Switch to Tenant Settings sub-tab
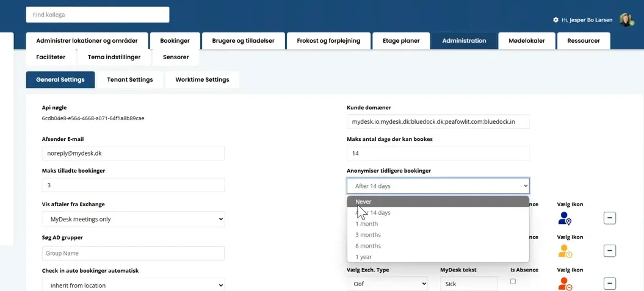The width and height of the screenshot is (644, 291). (130, 80)
